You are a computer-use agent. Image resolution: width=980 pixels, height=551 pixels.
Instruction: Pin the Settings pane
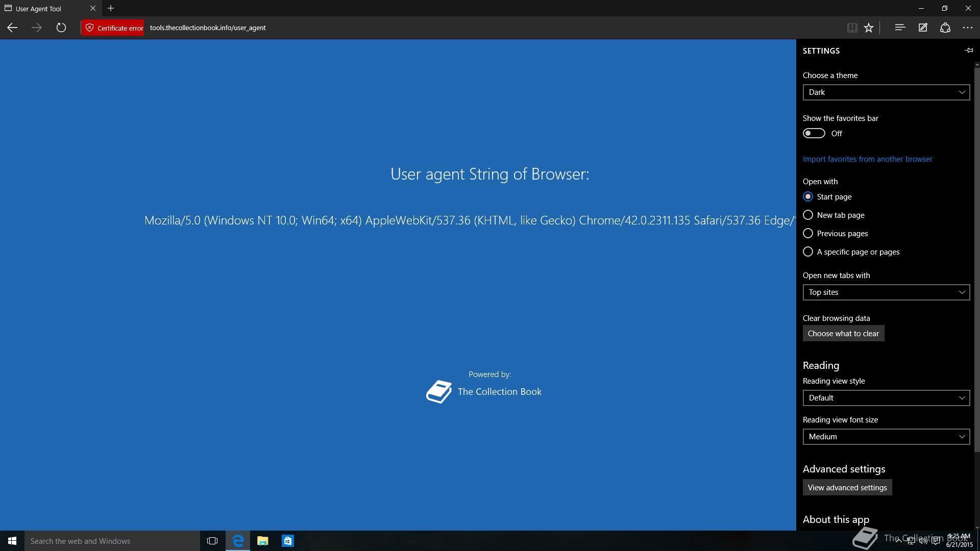coord(969,50)
